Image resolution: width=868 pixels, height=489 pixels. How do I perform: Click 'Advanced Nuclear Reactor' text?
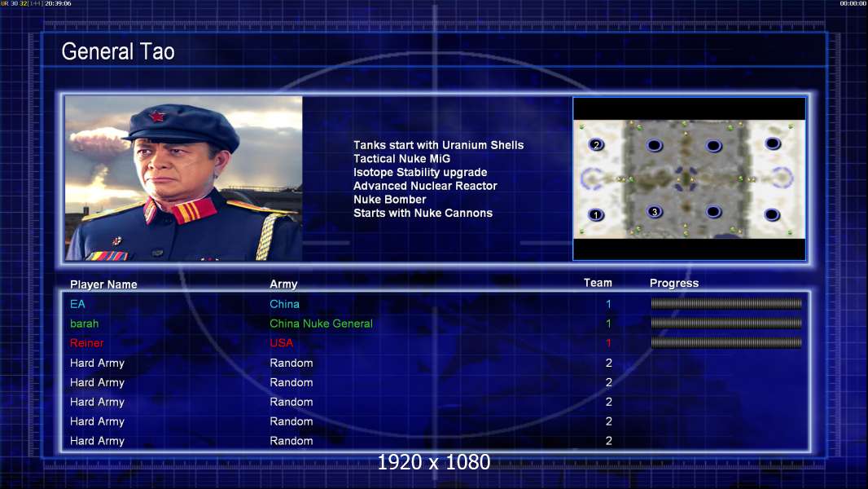click(x=425, y=186)
